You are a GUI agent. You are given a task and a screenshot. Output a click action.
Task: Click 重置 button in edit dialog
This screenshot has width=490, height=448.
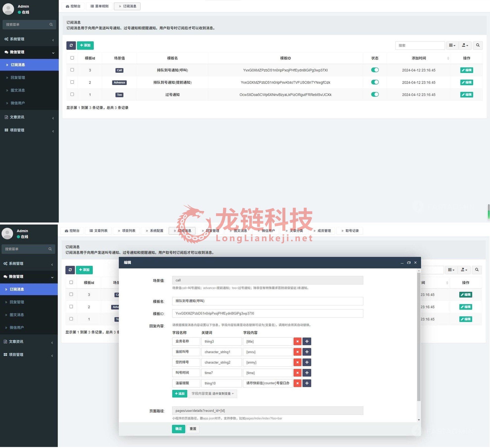coord(193,429)
